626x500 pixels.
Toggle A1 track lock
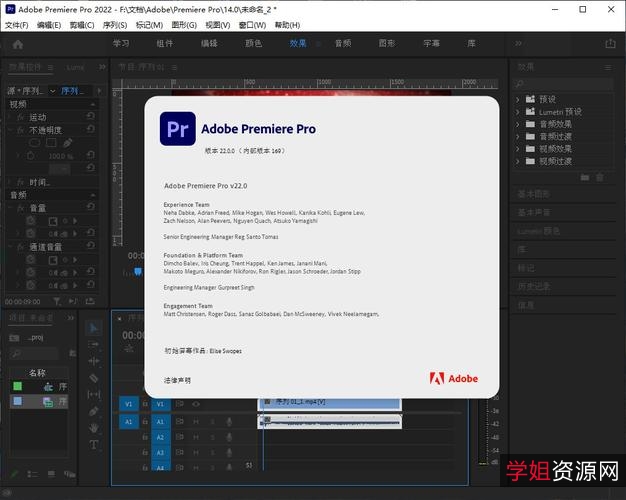(145, 421)
